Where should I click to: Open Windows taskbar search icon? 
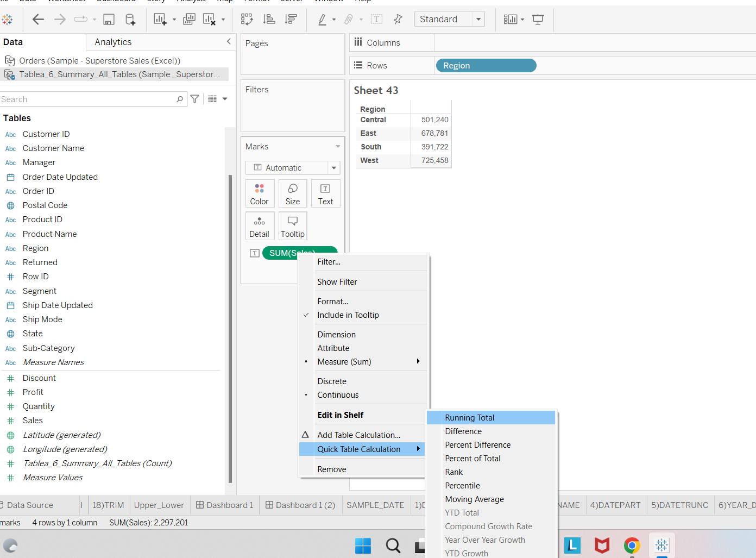[393, 546]
